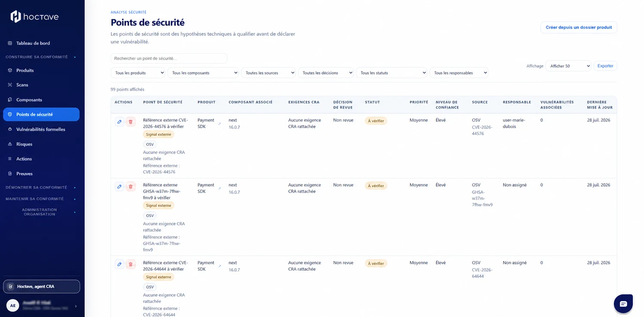644x317 pixels.
Task: Focus the Rechercher un point de sécurité field
Action: pos(169,58)
